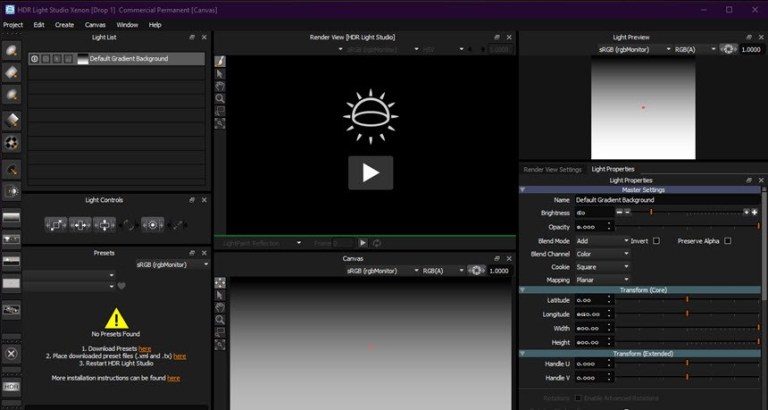Click the small play button below Render View
The height and width of the screenshot is (410, 768).
[x=362, y=243]
